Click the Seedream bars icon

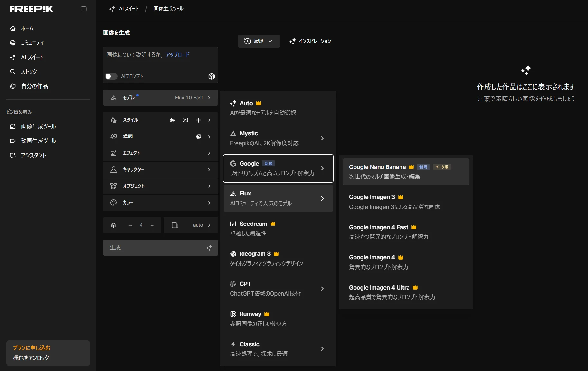pyautogui.click(x=233, y=224)
